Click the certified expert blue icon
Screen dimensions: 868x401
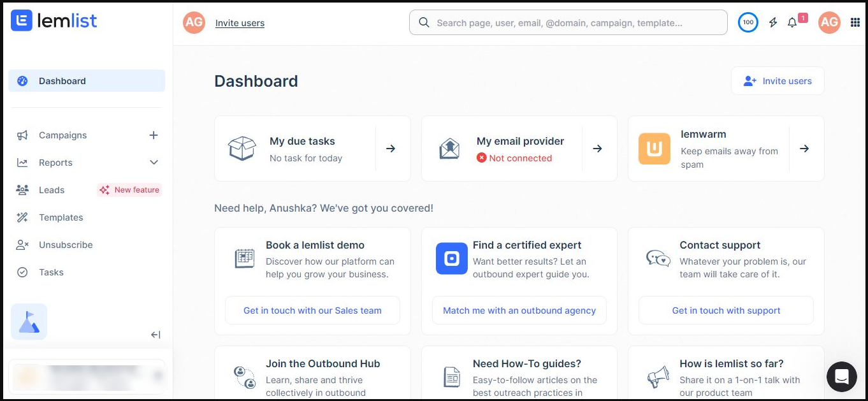click(x=452, y=258)
